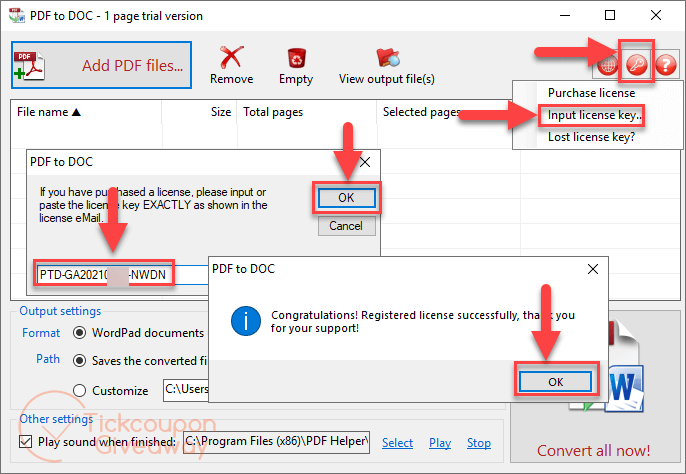Click the sound file path field

276,442
